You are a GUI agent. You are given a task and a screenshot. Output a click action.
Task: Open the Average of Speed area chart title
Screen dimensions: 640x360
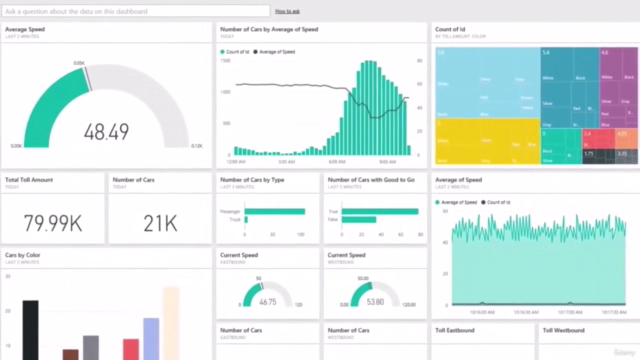(458, 180)
